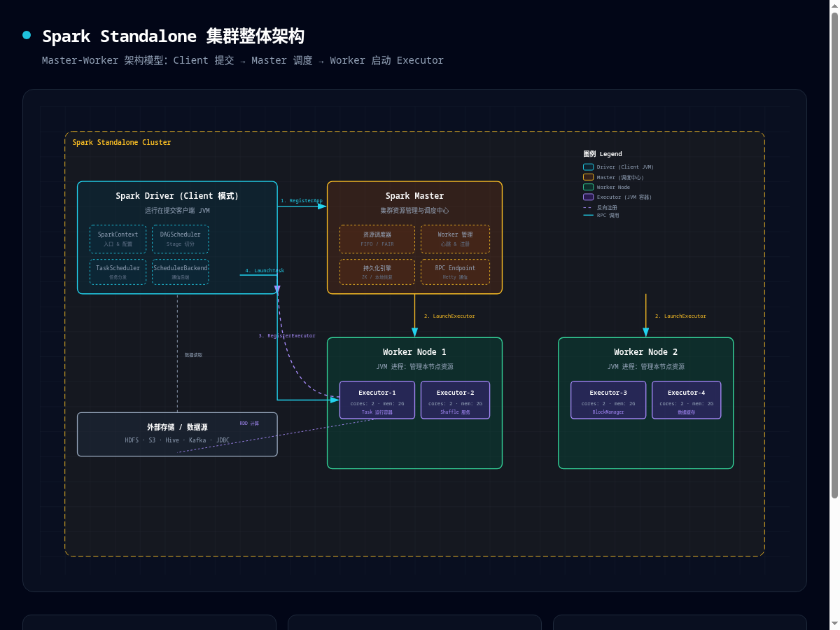This screenshot has width=840, height=630.
Task: Click 'JVM 进程: 管理本节点资源' under Worker Node 1
Action: [x=414, y=366]
